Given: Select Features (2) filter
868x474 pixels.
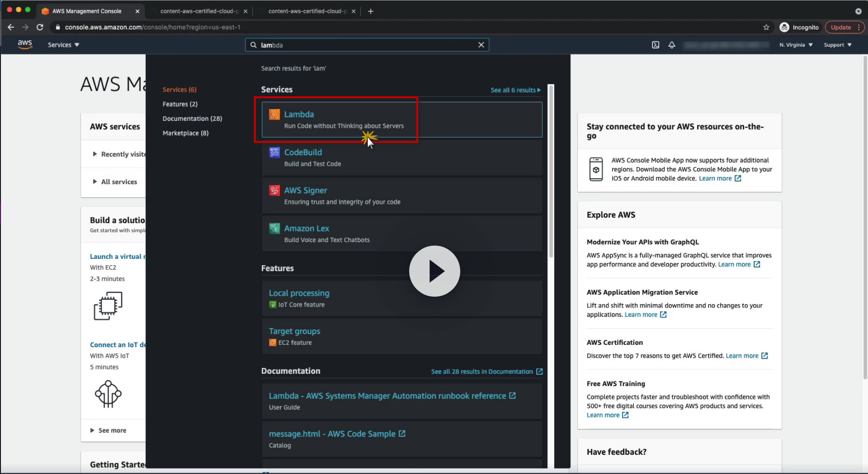Looking at the screenshot, I should point(180,104).
